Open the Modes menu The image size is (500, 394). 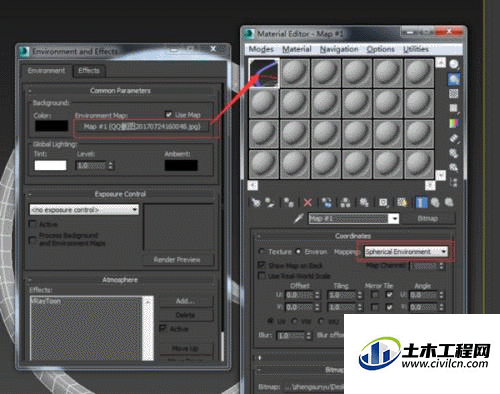(261, 49)
